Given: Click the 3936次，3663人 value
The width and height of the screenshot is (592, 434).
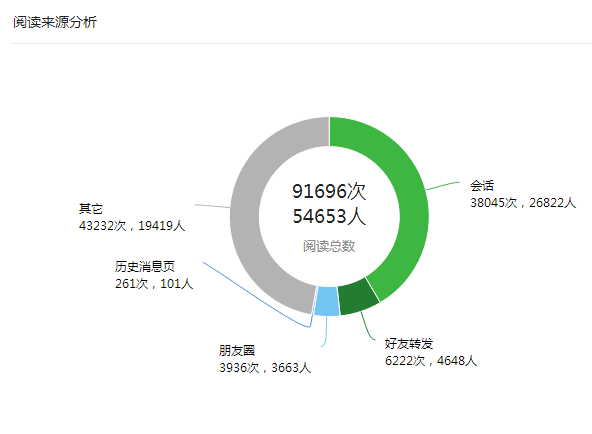Looking at the screenshot, I should click(265, 368).
